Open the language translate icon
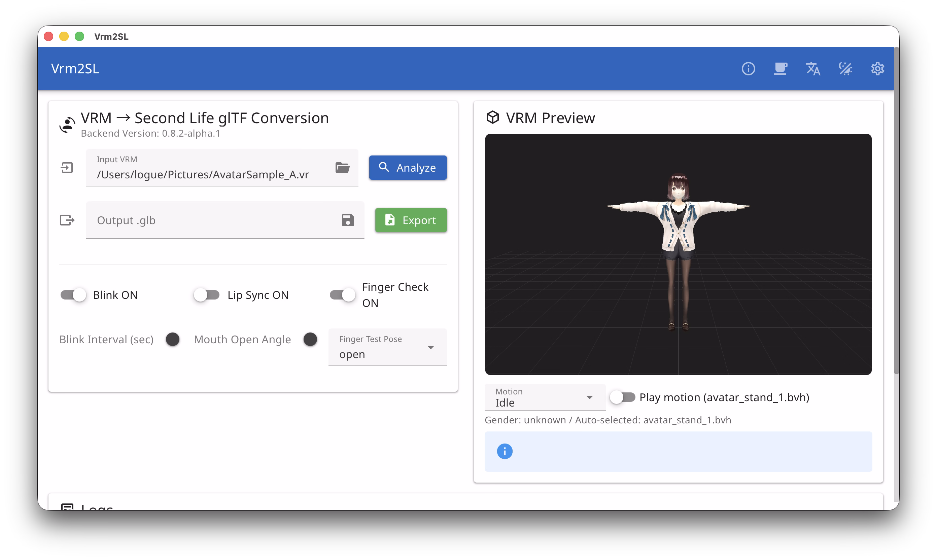The image size is (937, 560). pos(812,69)
